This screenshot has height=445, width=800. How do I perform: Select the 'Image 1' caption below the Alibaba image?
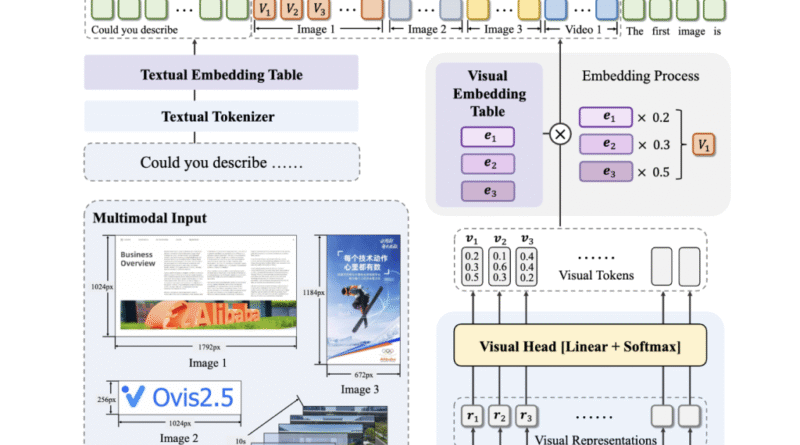click(x=207, y=363)
